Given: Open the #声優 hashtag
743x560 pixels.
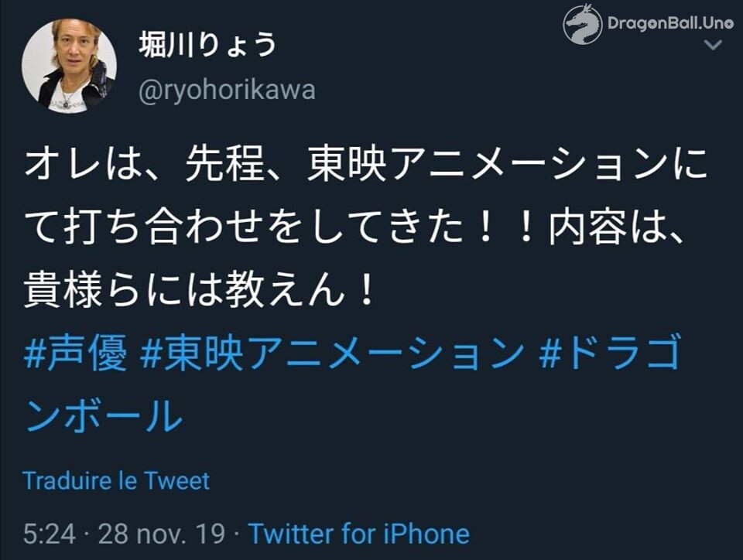Looking at the screenshot, I should [x=76, y=352].
